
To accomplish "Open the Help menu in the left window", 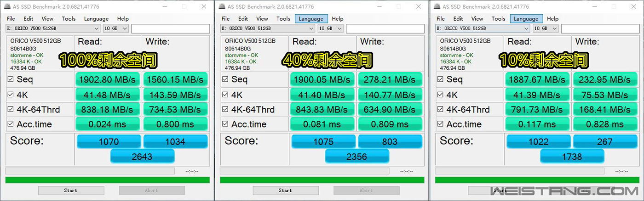I will point(123,19).
